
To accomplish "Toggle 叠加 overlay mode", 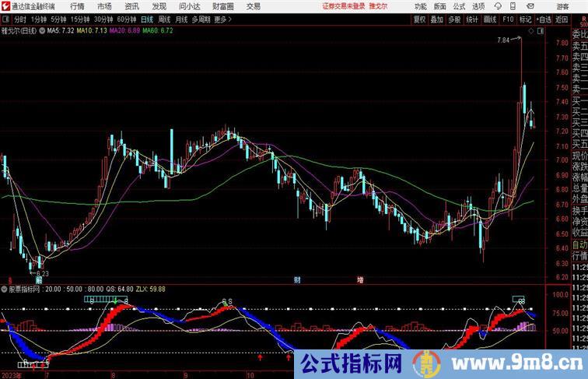I will click(437, 19).
